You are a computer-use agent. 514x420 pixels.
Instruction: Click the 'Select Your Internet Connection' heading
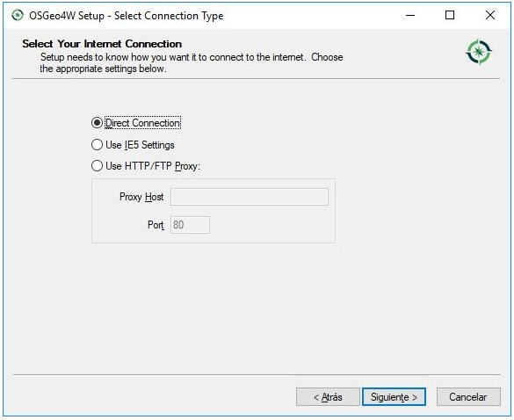click(102, 44)
